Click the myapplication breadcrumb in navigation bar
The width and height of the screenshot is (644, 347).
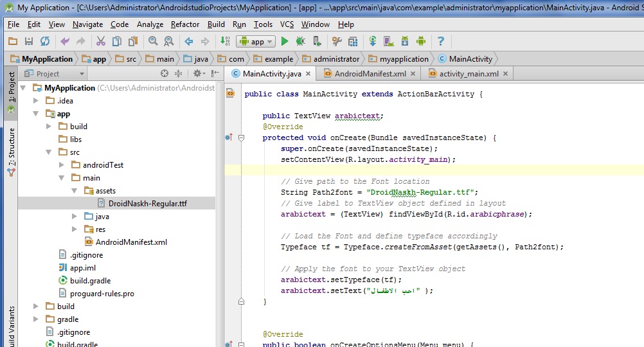(404, 59)
